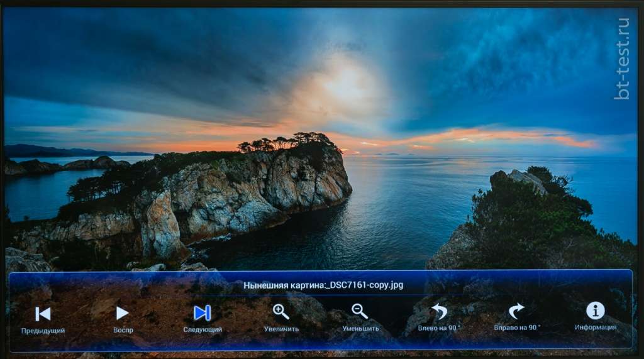
Task: Rotate left 90° with the counterclockwise arrow icon
Action: point(439,311)
